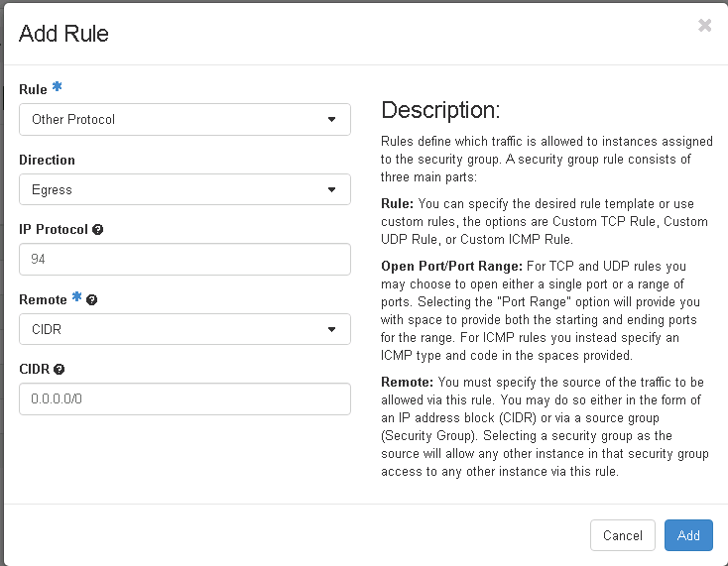The image size is (728, 566).
Task: Close the Add Rule dialog
Action: [704, 25]
